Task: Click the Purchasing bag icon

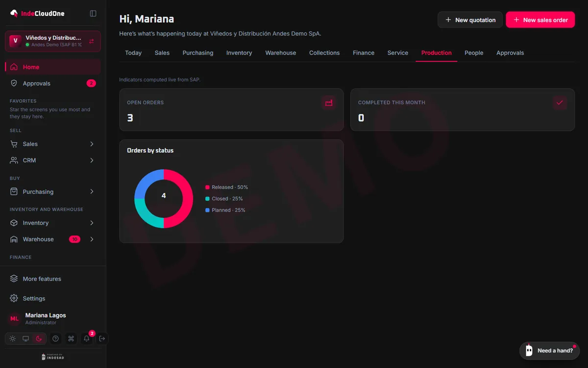Action: [x=14, y=192]
